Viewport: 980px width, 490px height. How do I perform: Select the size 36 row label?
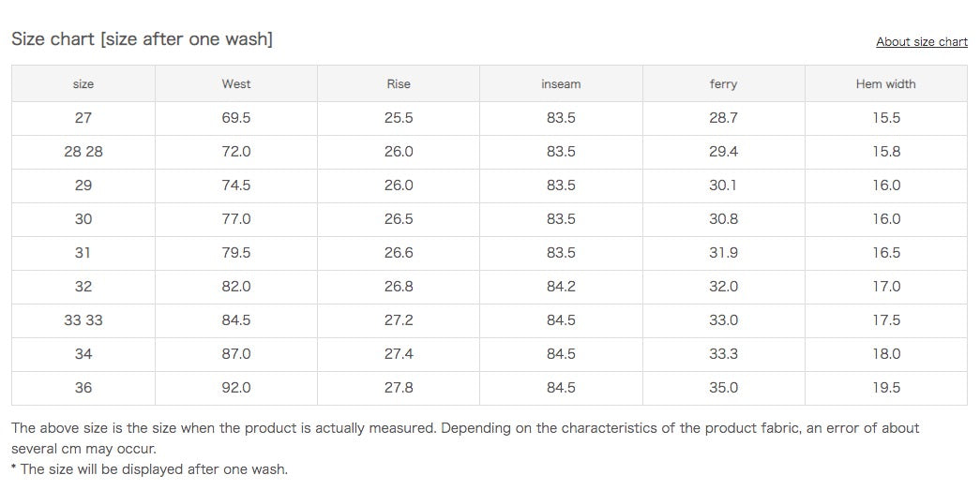(83, 388)
